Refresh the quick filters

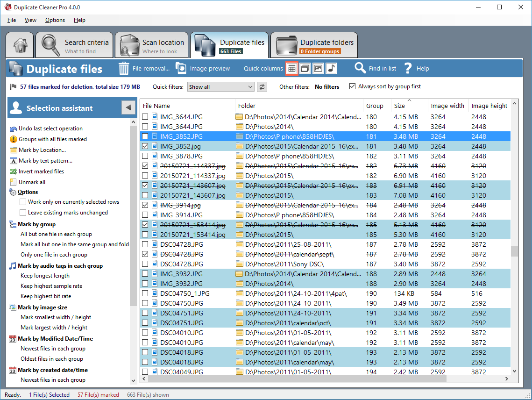[x=262, y=86]
